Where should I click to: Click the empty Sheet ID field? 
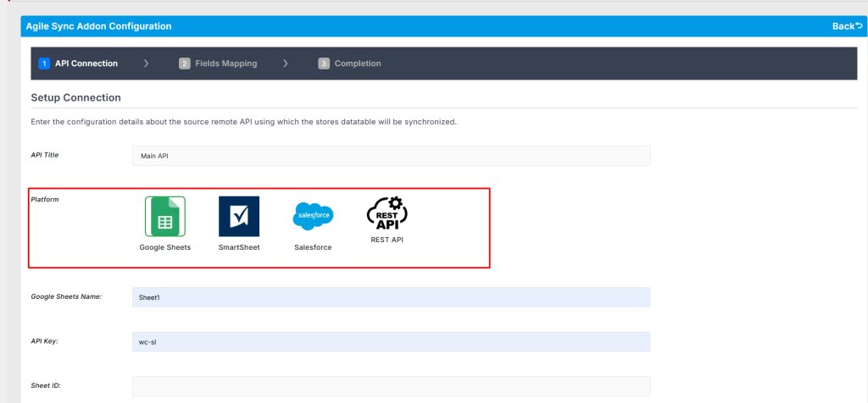[392, 386]
